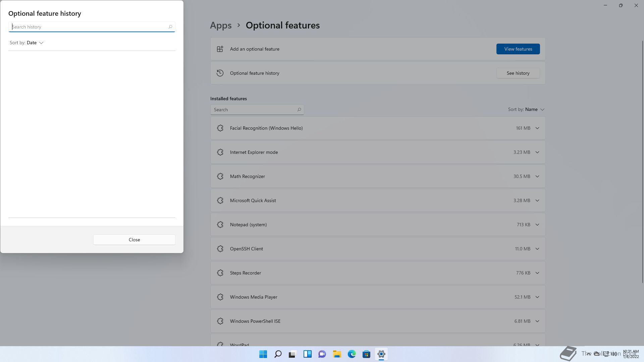Show hidden system tray icons

588,354
